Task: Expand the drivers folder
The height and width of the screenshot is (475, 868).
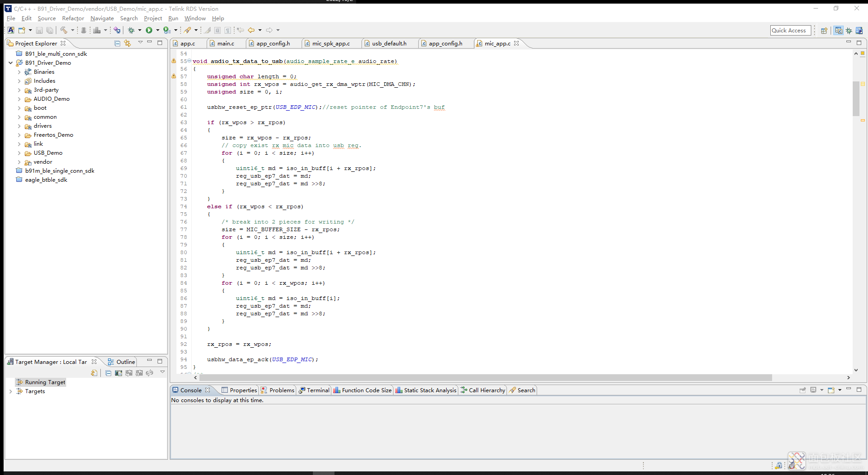Action: point(19,126)
